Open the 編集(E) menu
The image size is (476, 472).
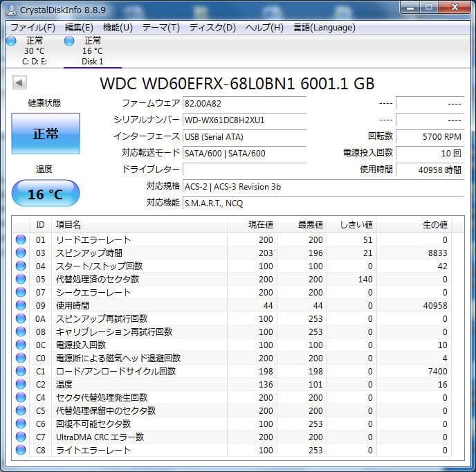click(x=79, y=28)
